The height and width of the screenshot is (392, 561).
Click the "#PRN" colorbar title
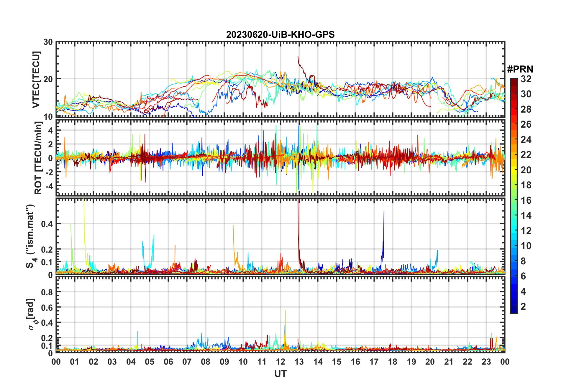click(x=520, y=69)
